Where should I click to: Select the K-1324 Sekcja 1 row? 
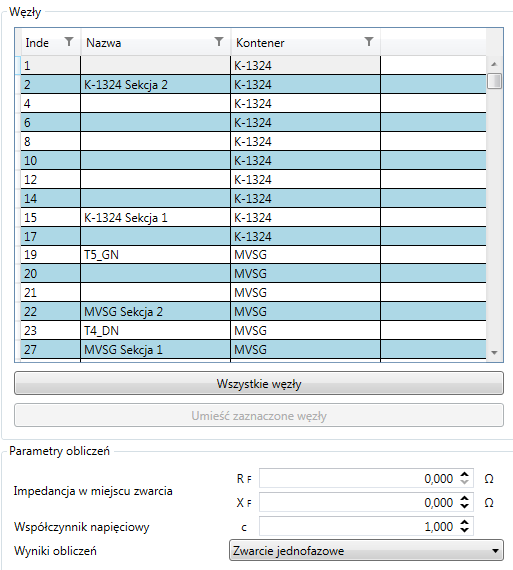click(x=253, y=217)
